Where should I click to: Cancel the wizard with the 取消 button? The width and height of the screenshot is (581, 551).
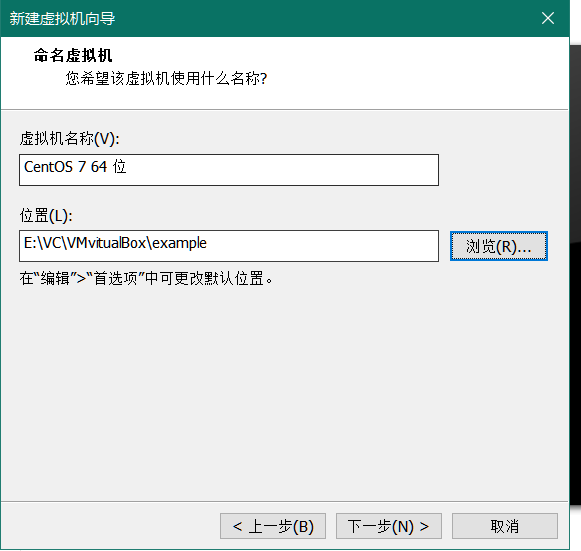[x=505, y=526]
